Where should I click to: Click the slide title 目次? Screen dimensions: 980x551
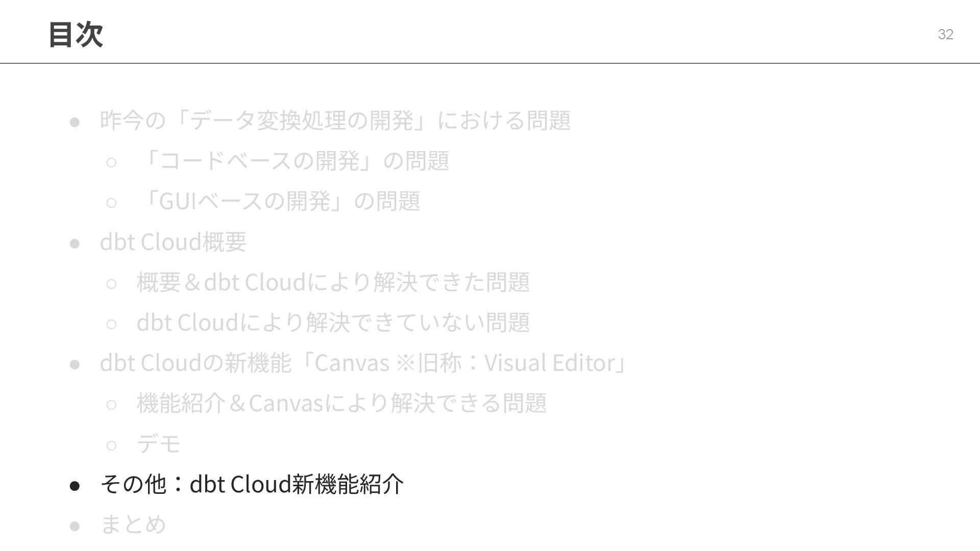[76, 35]
